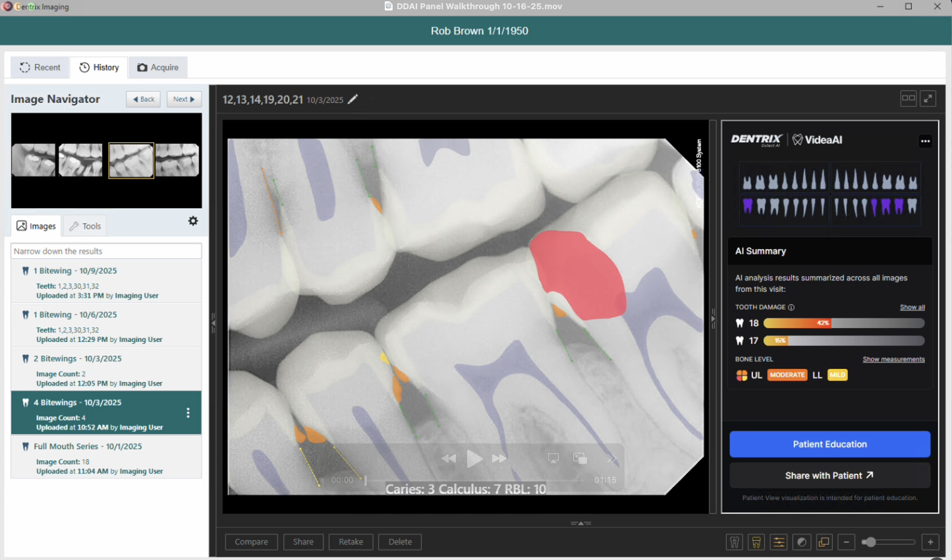The height and width of the screenshot is (560, 952).
Task: Toggle the invert contrast circle icon
Action: 802,542
